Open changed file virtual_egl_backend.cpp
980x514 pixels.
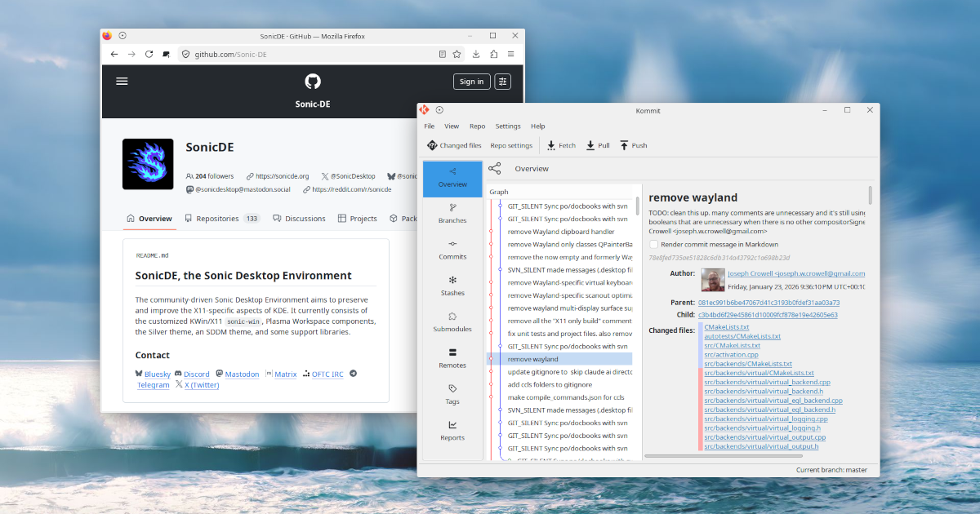(773, 401)
